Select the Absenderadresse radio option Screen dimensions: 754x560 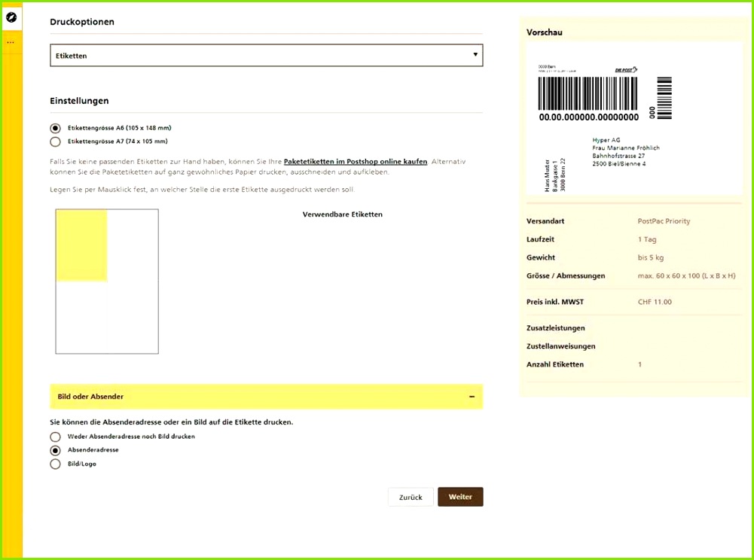tap(55, 450)
